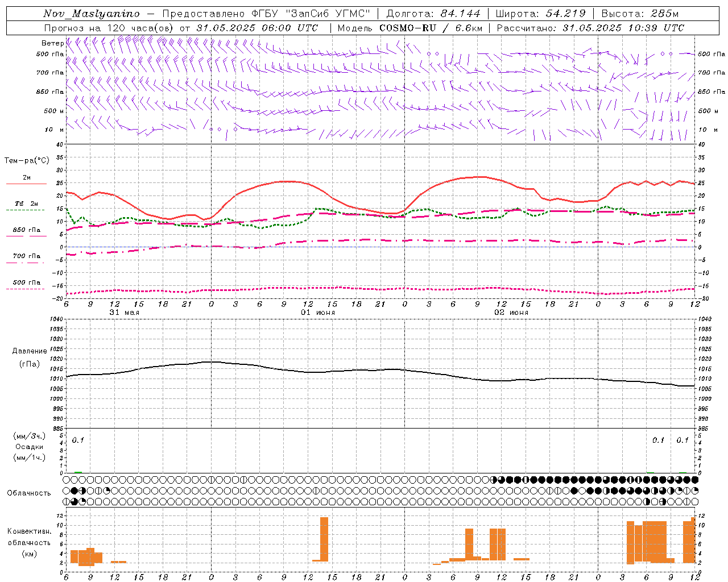Click the tall orange convective bar on 01 июня
The height and width of the screenshot is (582, 728).
(324, 539)
